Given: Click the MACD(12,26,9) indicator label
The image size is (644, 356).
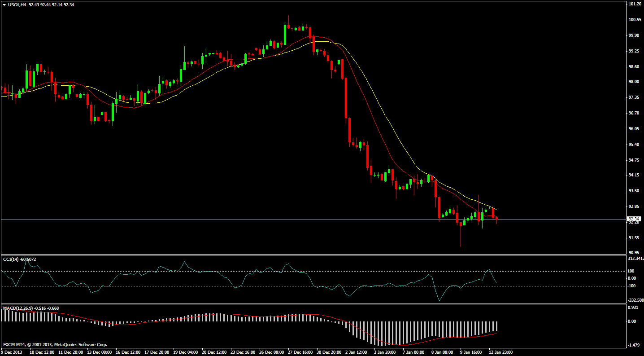Looking at the screenshot, I should pyautogui.click(x=31, y=308).
